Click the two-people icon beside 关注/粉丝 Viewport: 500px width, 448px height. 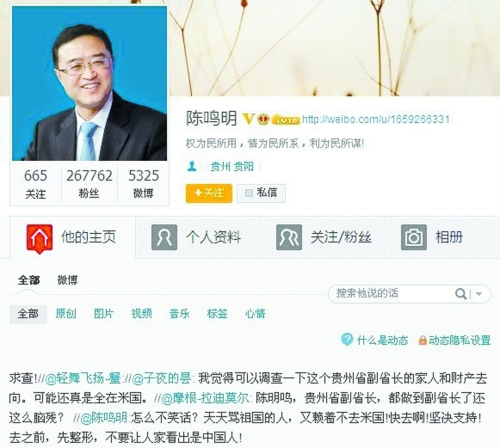[289, 237]
